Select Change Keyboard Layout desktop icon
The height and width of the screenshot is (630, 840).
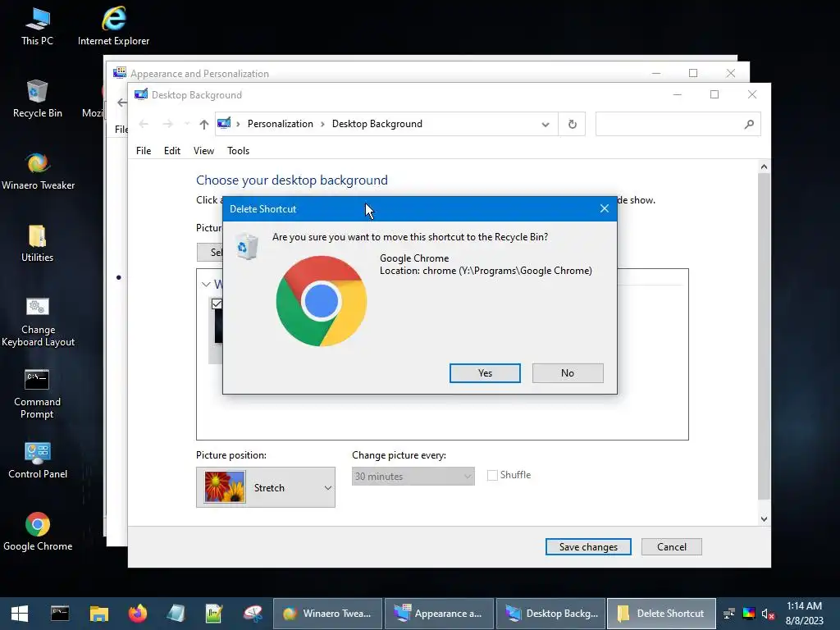tap(38, 322)
